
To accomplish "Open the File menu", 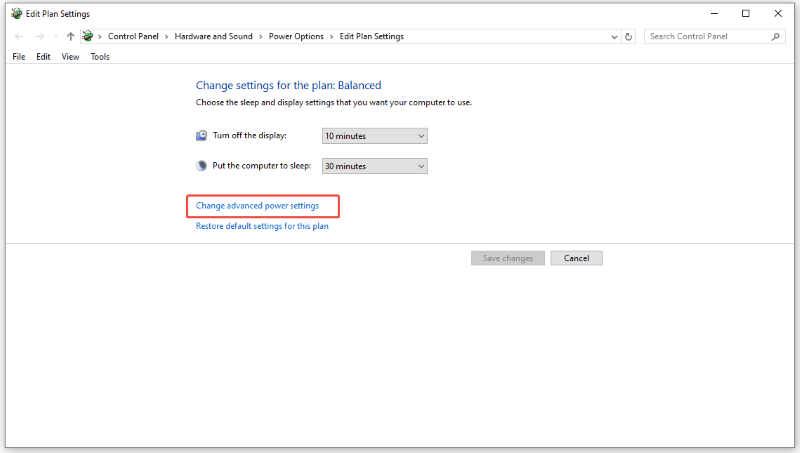I will pos(19,57).
